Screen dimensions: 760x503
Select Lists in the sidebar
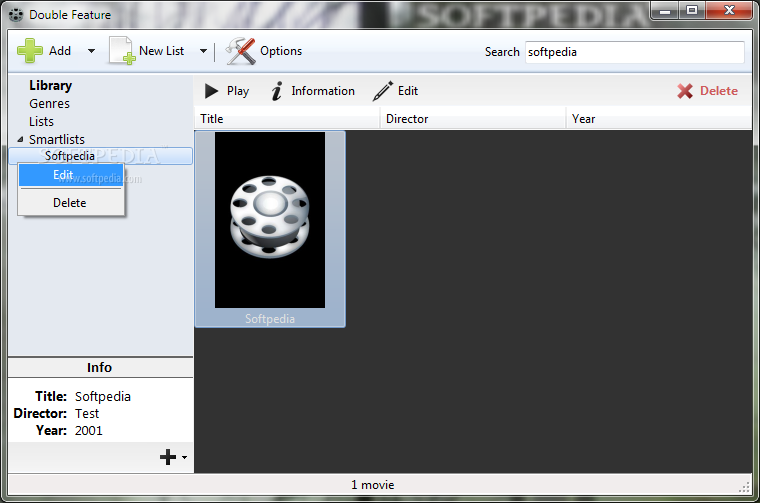pos(41,122)
